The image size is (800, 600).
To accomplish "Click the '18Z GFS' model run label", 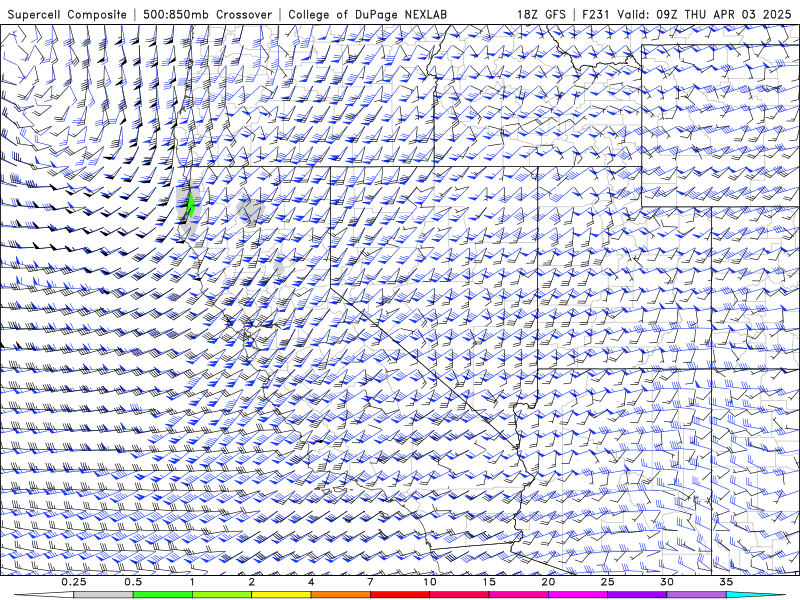I will coord(541,15).
